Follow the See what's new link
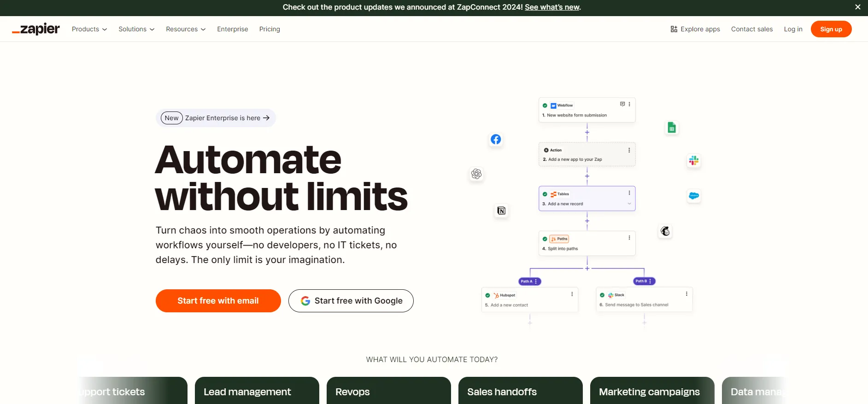 point(552,7)
